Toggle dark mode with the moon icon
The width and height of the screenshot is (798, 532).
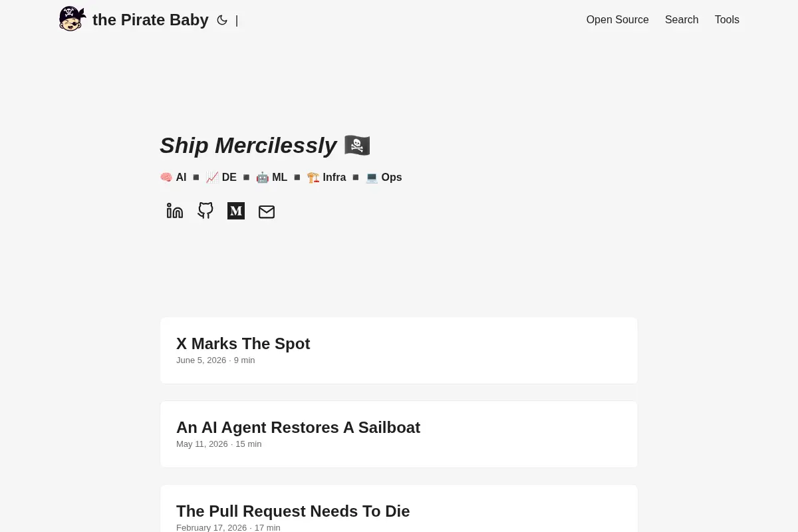(x=222, y=20)
